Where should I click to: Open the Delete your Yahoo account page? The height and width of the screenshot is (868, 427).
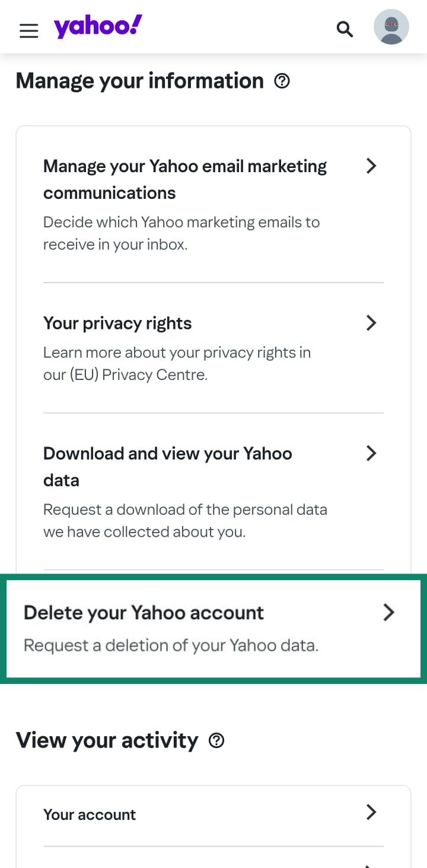coord(144,612)
